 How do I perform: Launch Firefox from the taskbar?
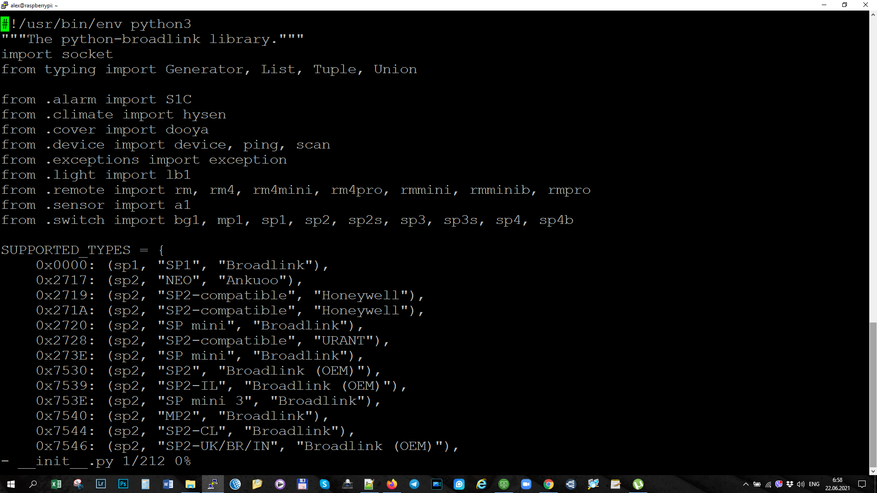[x=392, y=484]
